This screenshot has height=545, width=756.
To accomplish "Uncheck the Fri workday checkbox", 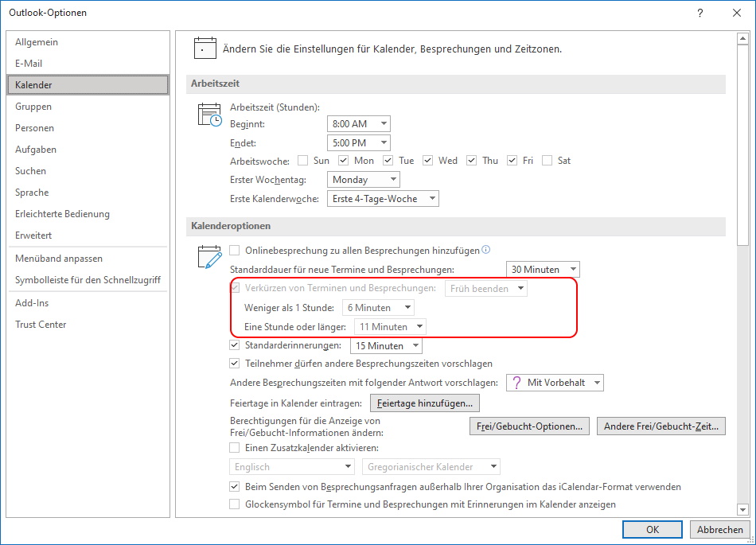I will 512,161.
